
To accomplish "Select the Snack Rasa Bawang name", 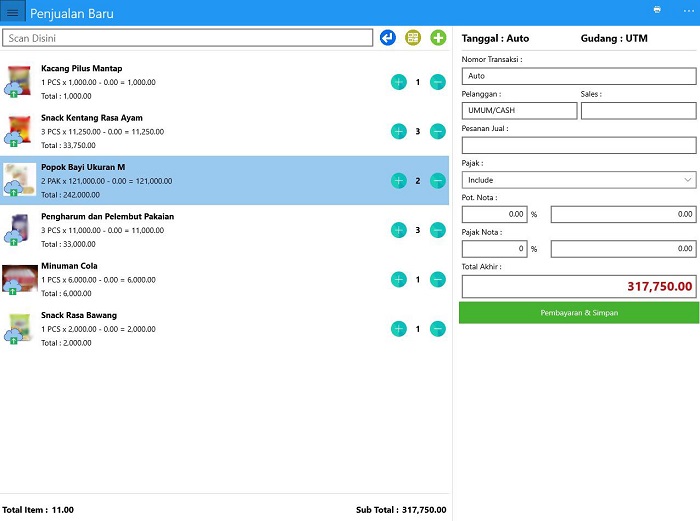I will coord(79,315).
